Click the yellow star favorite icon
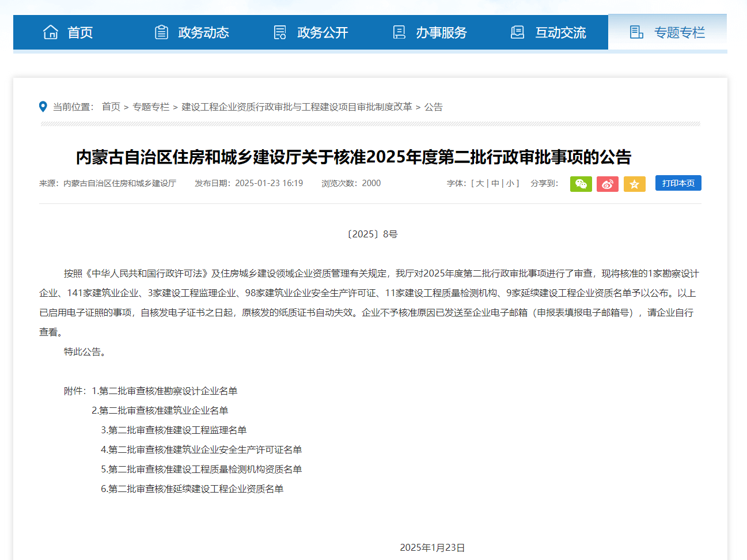Image resolution: width=747 pixels, height=560 pixels. point(634,184)
